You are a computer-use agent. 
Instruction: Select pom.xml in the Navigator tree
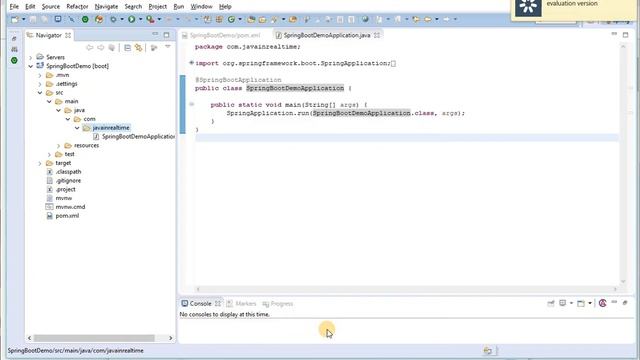coord(63,216)
